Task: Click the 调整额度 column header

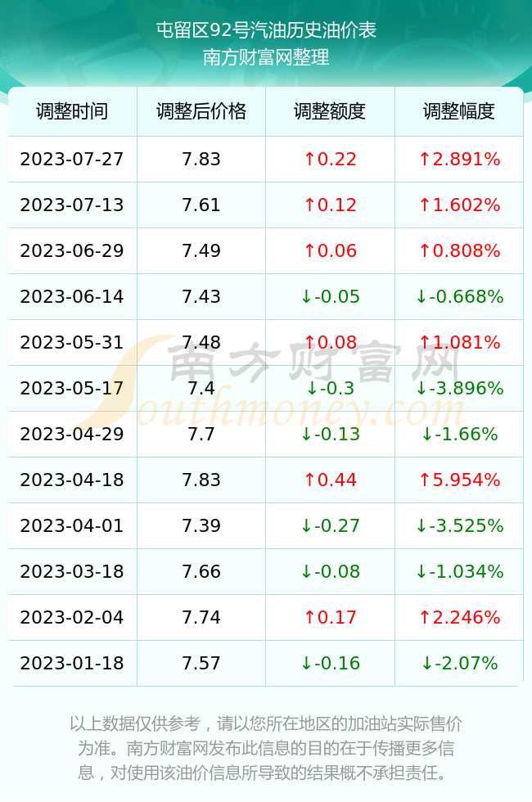Action: [330, 111]
